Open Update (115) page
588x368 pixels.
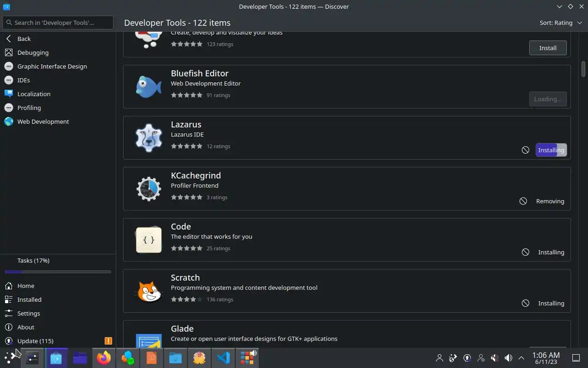(x=58, y=341)
